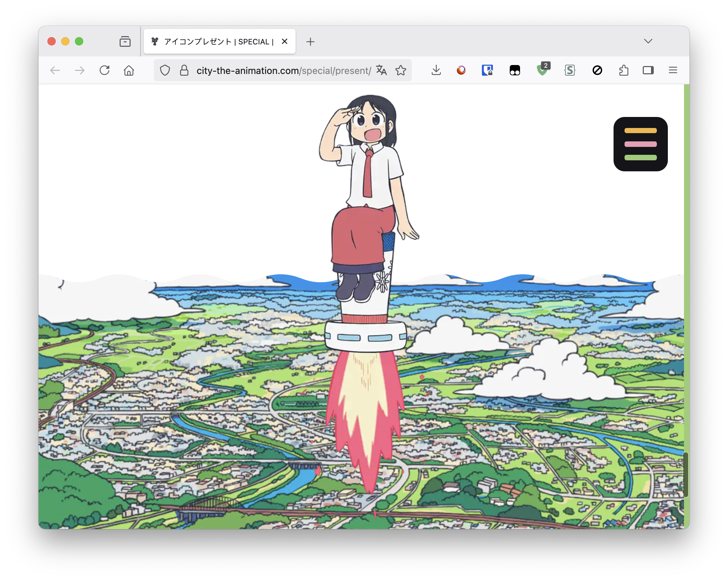Expand the list all tabs chevron
Screen dimensions: 728x580
(648, 41)
